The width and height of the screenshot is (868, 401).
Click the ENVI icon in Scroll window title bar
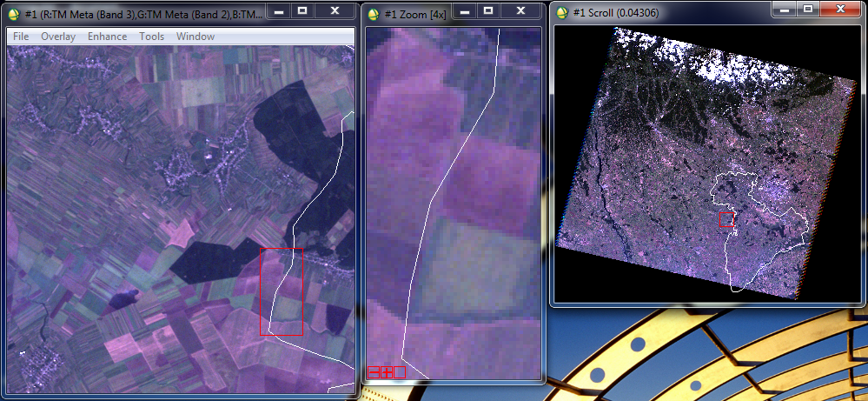pyautogui.click(x=562, y=12)
